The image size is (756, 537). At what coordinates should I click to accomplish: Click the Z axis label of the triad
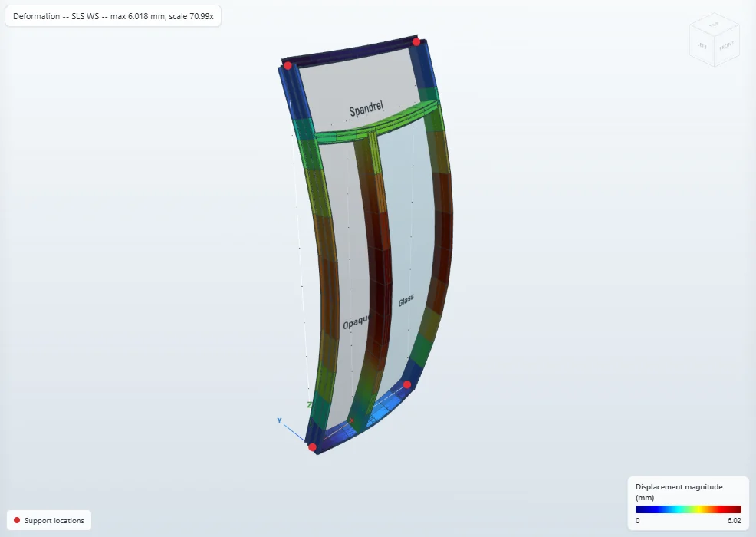pos(309,405)
